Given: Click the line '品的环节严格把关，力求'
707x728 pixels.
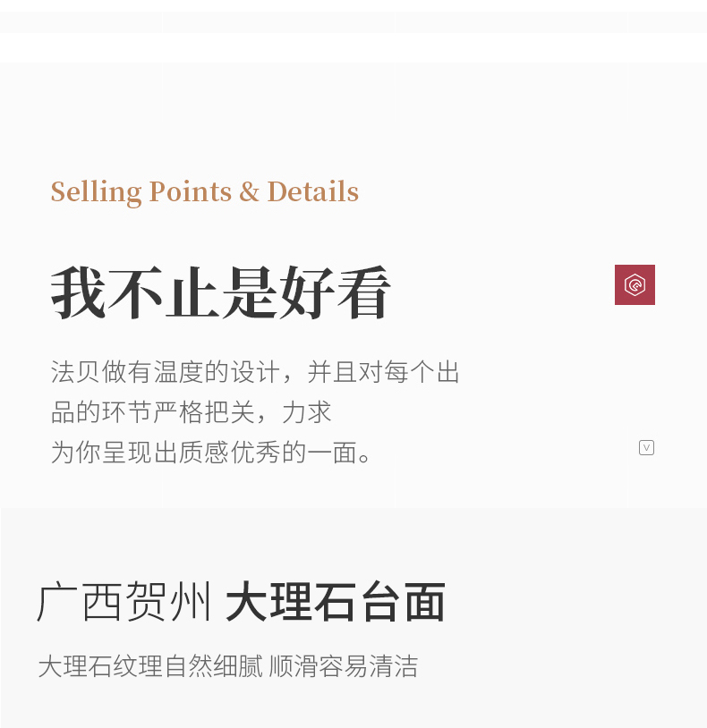Looking at the screenshot, I should [191, 411].
